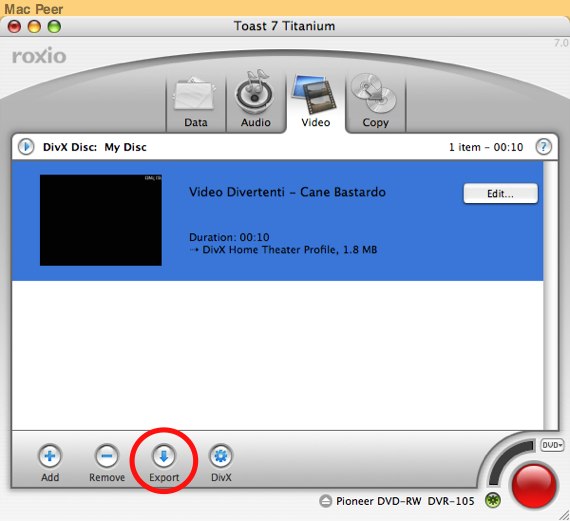This screenshot has height=521, width=570.
Task: Select the Video Divertenti - Cane Bastardo title
Action: point(287,192)
